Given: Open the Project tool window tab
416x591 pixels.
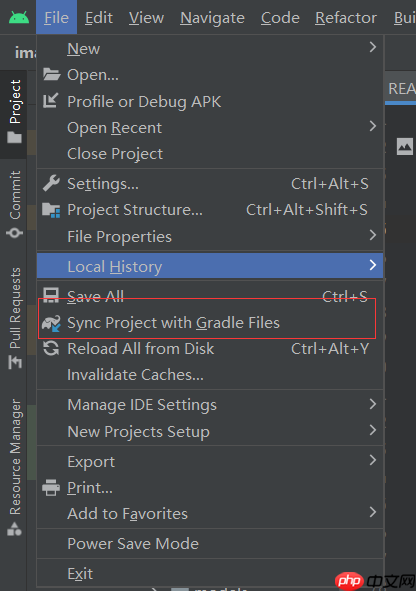Looking at the screenshot, I should (x=14, y=112).
